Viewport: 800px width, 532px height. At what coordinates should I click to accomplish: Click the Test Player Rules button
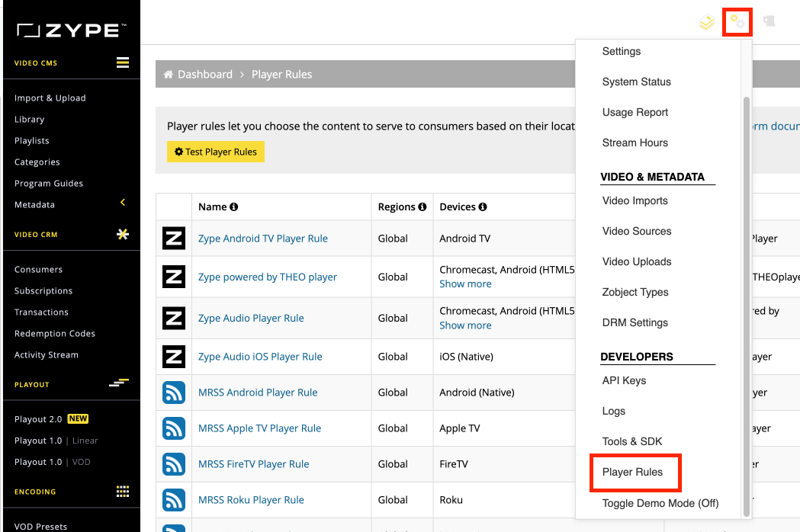[x=215, y=152]
